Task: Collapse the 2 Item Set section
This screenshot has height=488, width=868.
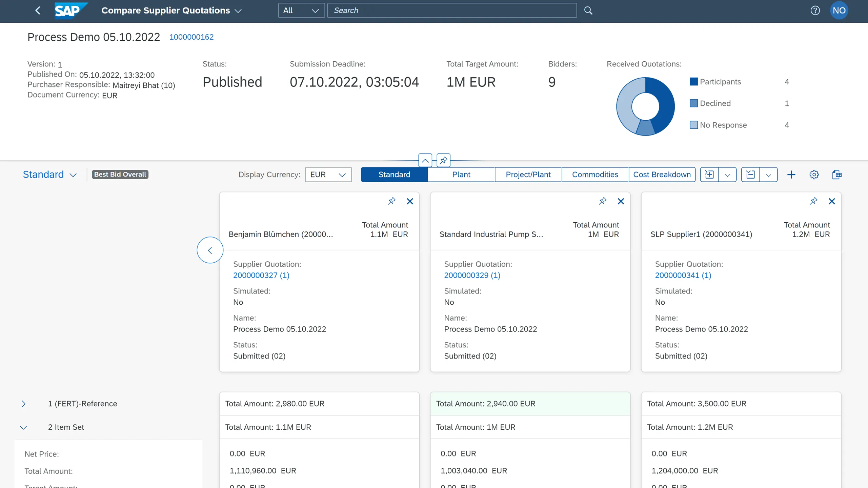Action: pyautogui.click(x=23, y=427)
